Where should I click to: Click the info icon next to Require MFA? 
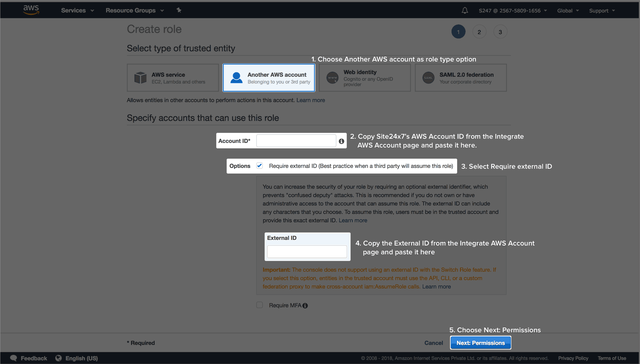pos(305,305)
